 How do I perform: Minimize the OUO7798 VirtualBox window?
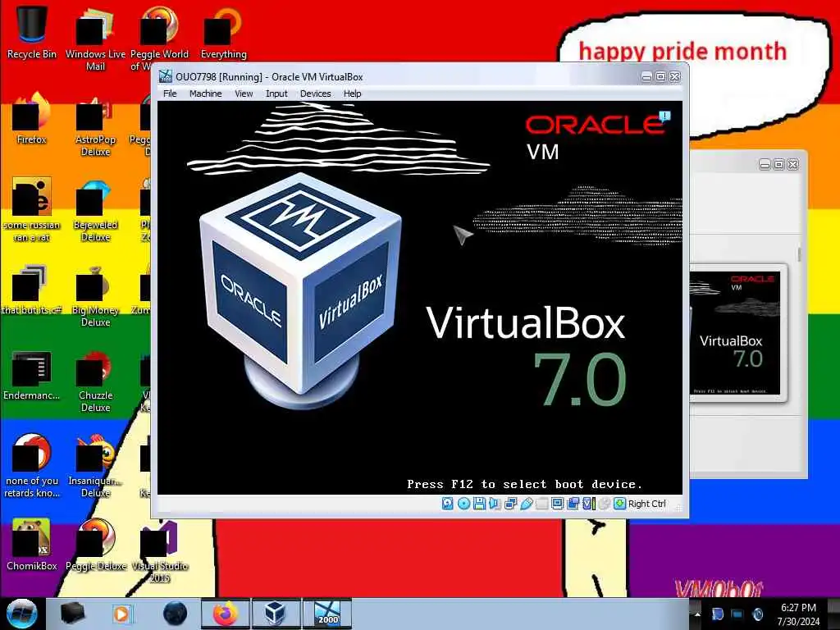(647, 77)
